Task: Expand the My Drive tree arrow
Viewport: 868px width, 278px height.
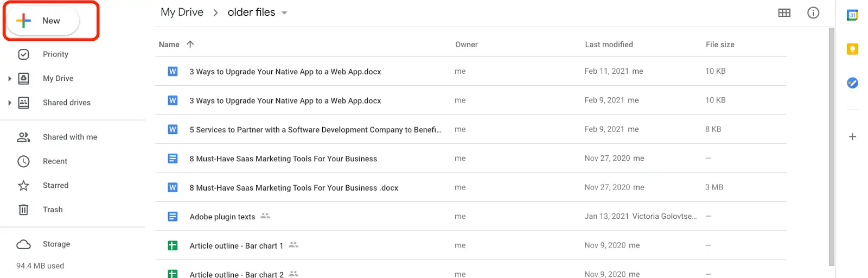Action: point(10,79)
